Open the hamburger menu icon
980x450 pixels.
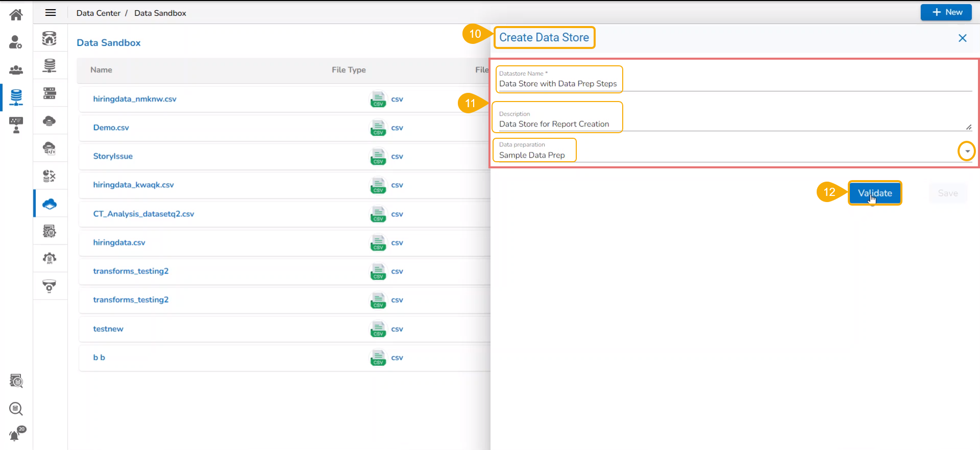(x=51, y=13)
